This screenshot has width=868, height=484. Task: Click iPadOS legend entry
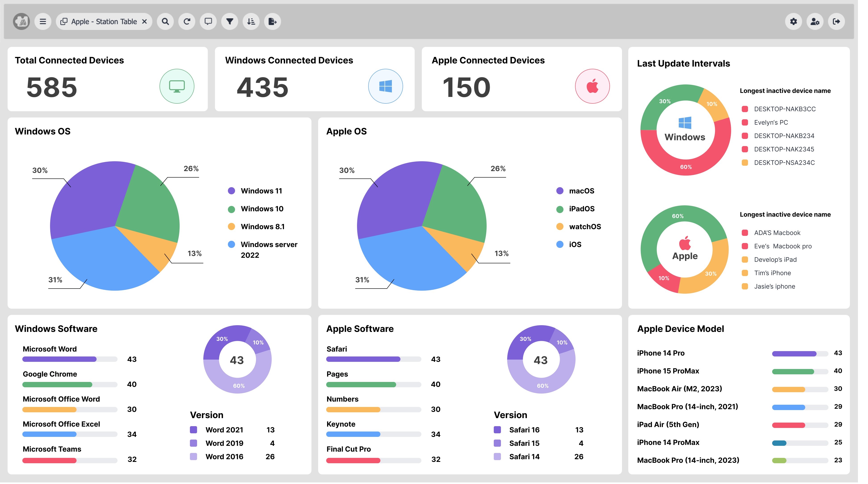tap(576, 209)
